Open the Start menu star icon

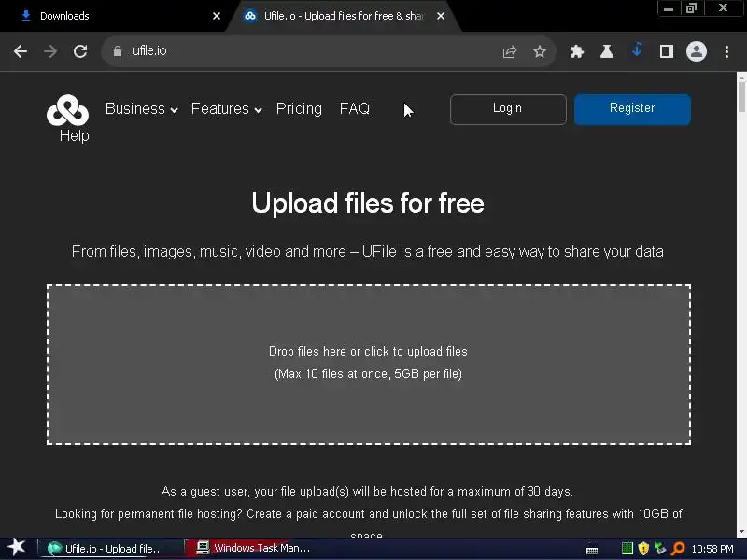tap(17, 547)
